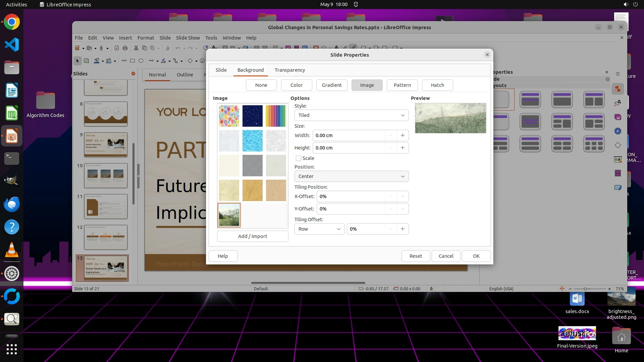Click the Print toolbar icon
Image resolution: width=644 pixels, height=362 pixels.
coord(125,48)
